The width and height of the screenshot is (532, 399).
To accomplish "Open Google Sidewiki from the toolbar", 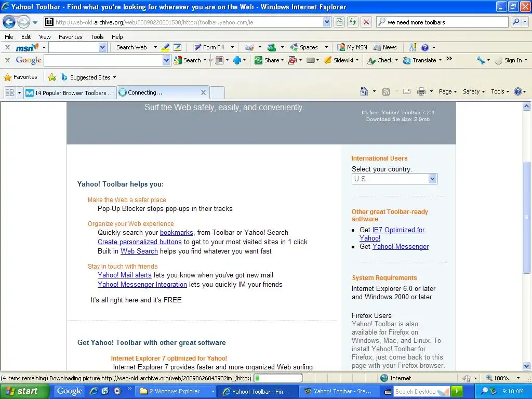I will pyautogui.click(x=339, y=60).
